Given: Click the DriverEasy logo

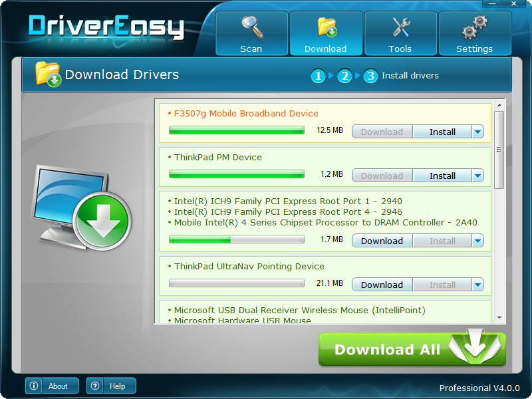Looking at the screenshot, I should click(x=106, y=27).
